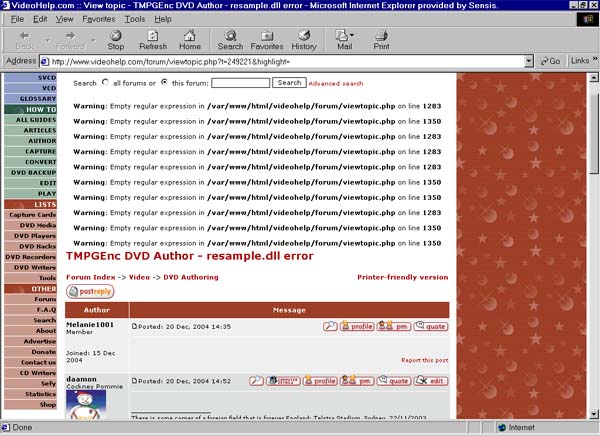Open the Forward button history dropdown
This screenshot has height=436, width=600.
93,40
